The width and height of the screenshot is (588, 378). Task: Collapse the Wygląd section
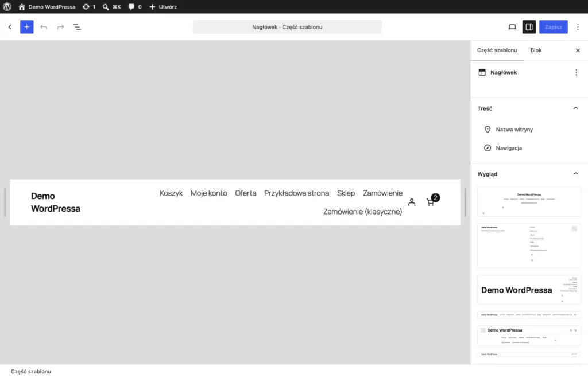[575, 174]
